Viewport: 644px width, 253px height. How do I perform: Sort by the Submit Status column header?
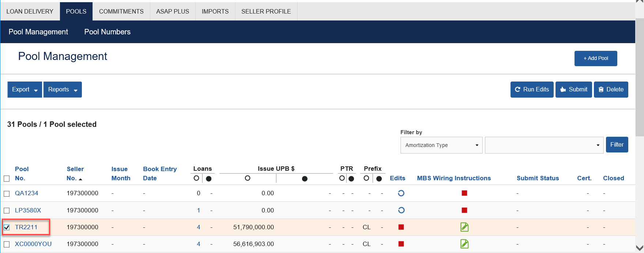[538, 178]
